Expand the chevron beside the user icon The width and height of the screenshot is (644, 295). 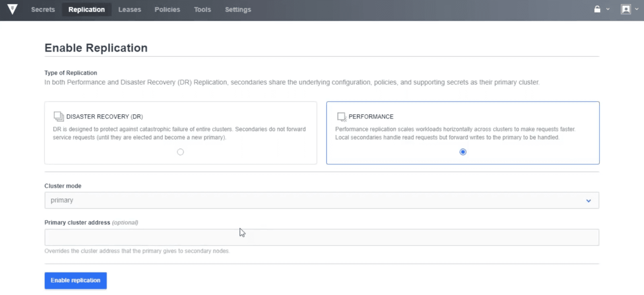pos(637,9)
